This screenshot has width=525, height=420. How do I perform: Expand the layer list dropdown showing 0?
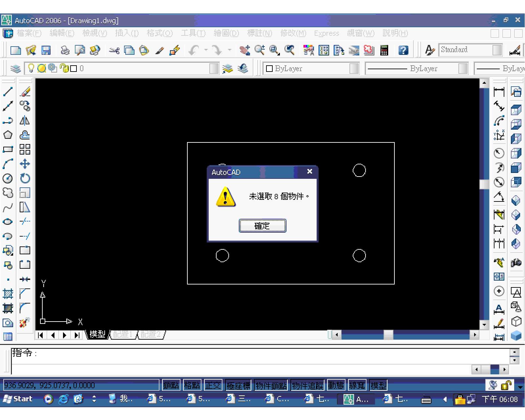(214, 69)
